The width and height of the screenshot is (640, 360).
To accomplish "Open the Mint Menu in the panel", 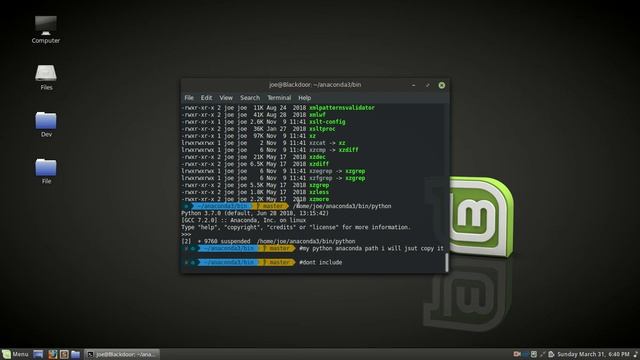I will pyautogui.click(x=15, y=354).
